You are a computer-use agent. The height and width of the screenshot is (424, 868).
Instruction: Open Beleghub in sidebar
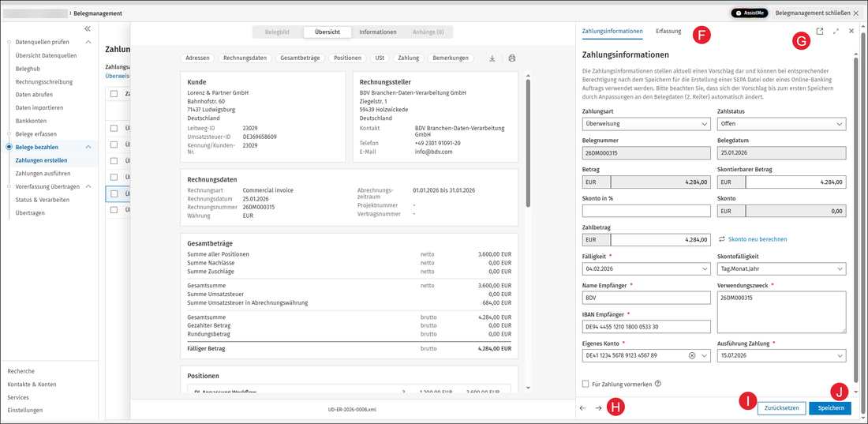27,69
